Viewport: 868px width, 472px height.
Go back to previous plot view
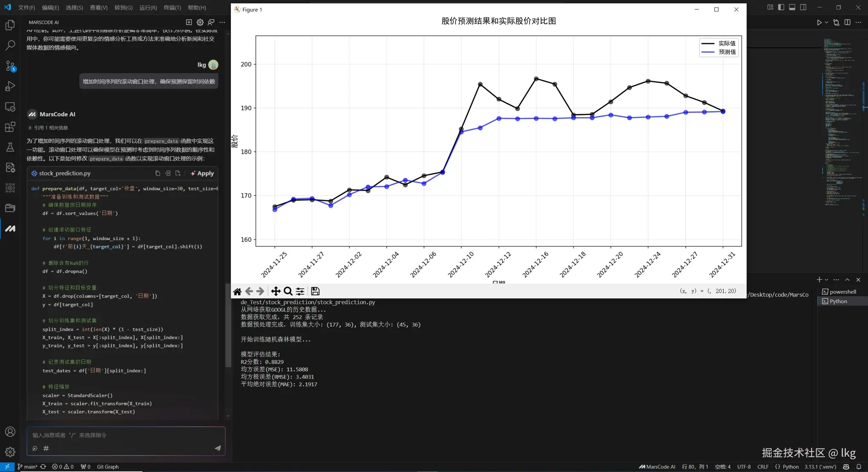[248, 291]
